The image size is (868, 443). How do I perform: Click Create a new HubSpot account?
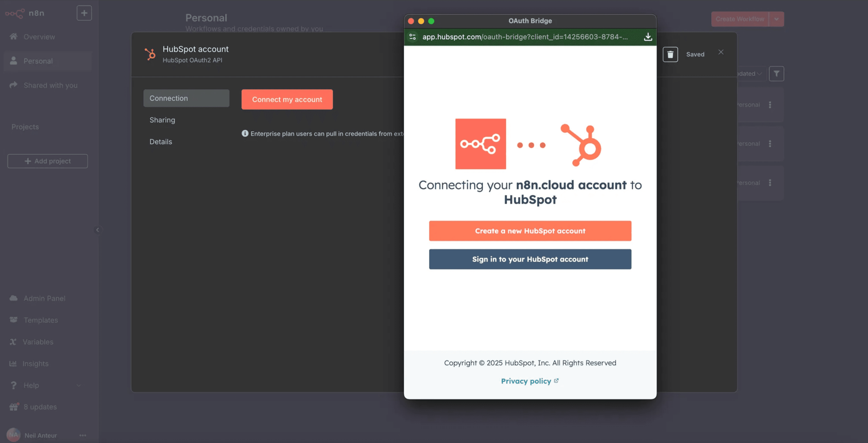(530, 231)
